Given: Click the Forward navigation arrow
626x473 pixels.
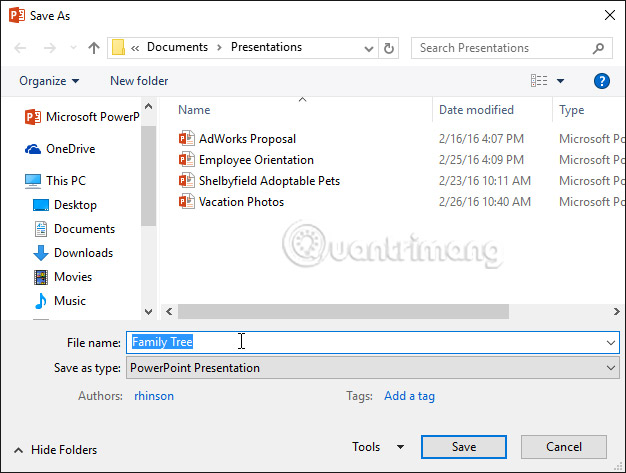Looking at the screenshot, I should pyautogui.click(x=50, y=48).
